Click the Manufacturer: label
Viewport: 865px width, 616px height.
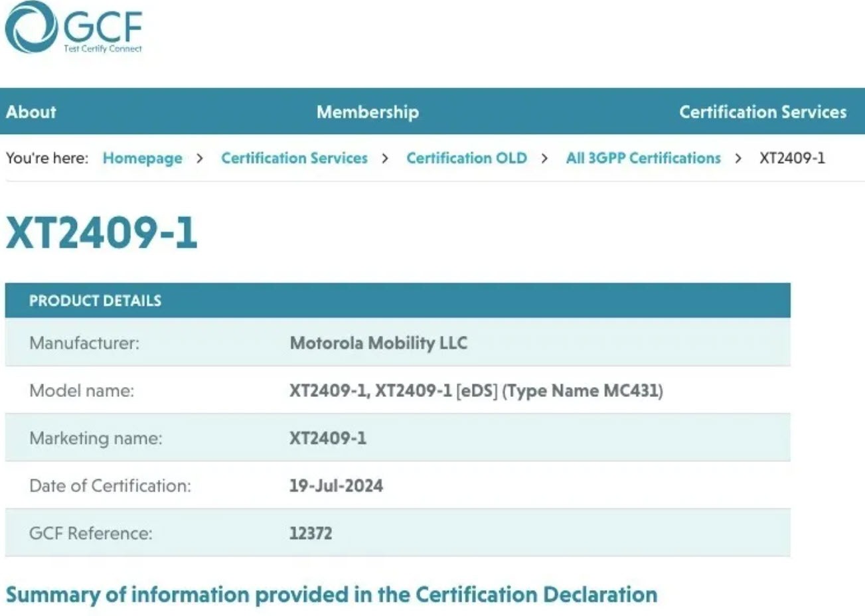[x=84, y=343]
